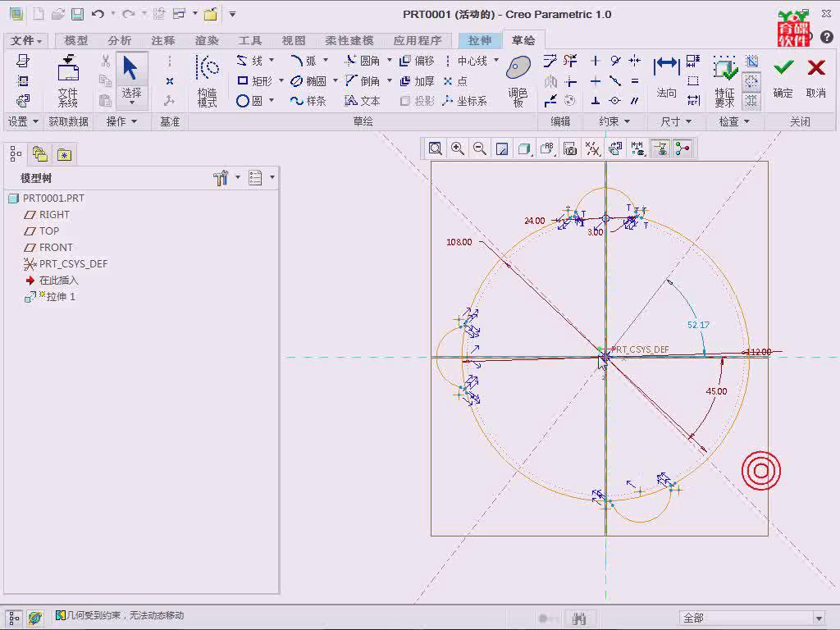Viewport: 840px width, 630px height.
Task: Expand the 设置 group menu
Action: pos(22,121)
